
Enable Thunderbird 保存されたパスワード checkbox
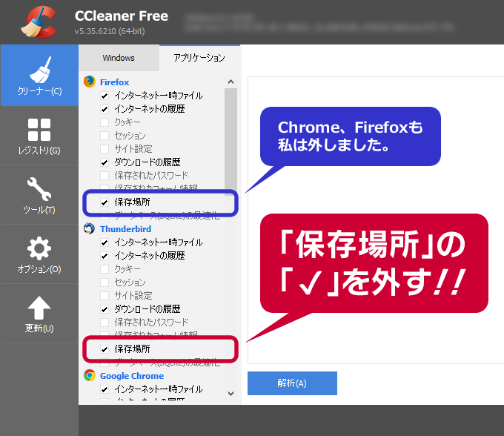pyautogui.click(x=105, y=323)
